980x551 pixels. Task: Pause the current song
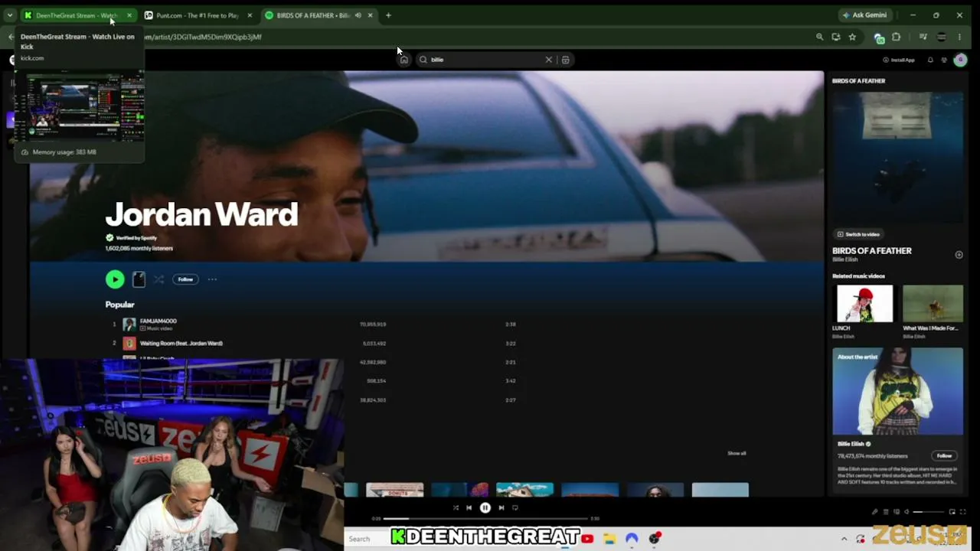point(485,507)
